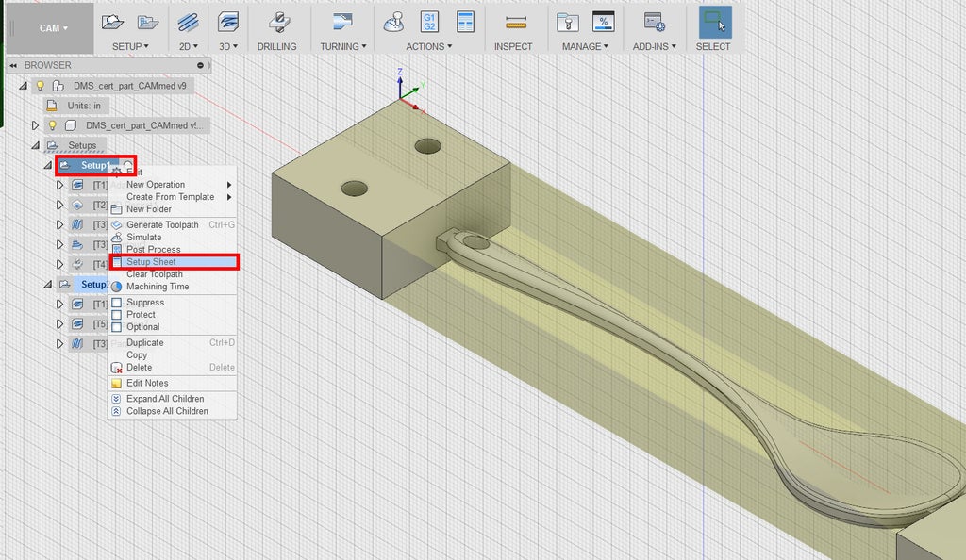Collapse the Browser panel with double arrows
The width and height of the screenshot is (966, 560).
pyautogui.click(x=13, y=65)
